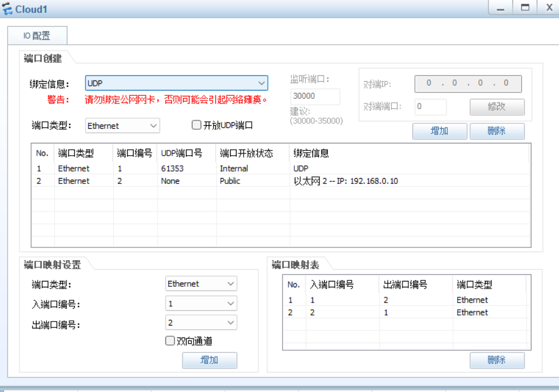Click the 端口开放状态 column header
This screenshot has width=559, height=392.
pyautogui.click(x=253, y=153)
